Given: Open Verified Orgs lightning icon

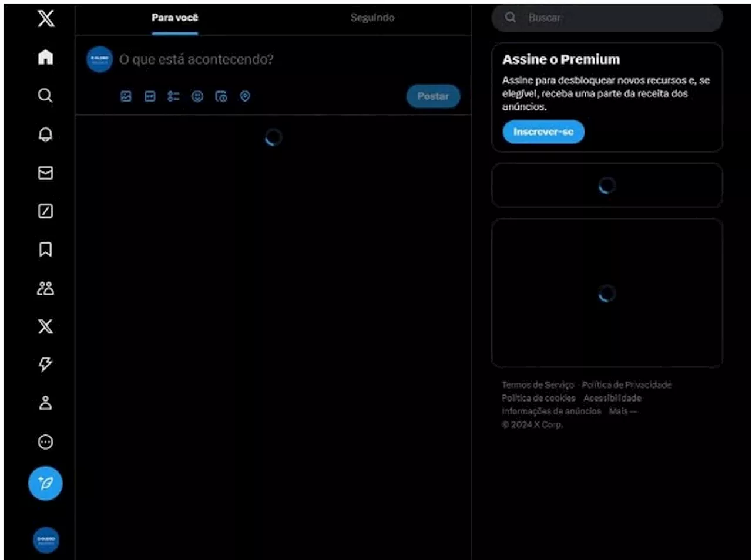Looking at the screenshot, I should tap(45, 365).
